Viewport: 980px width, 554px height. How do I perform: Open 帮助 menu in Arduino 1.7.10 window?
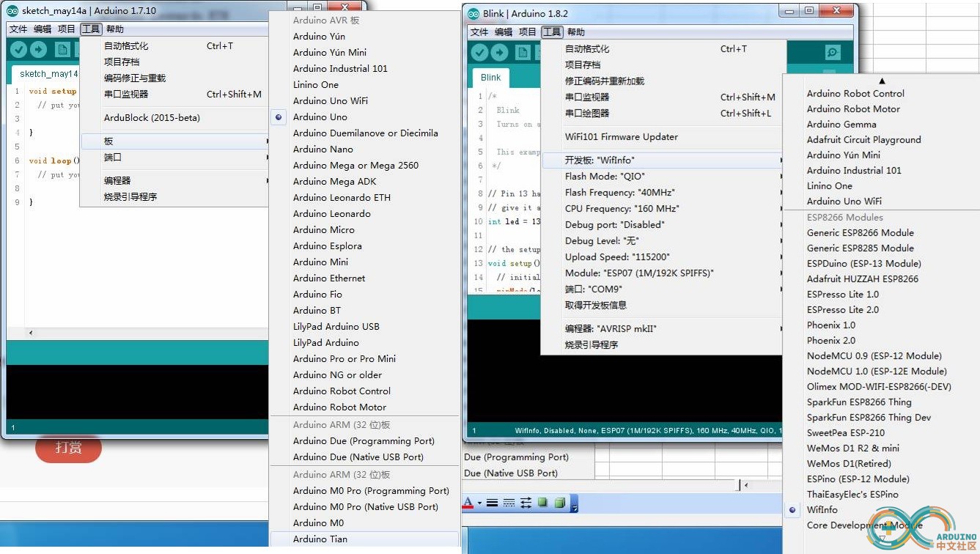115,29
